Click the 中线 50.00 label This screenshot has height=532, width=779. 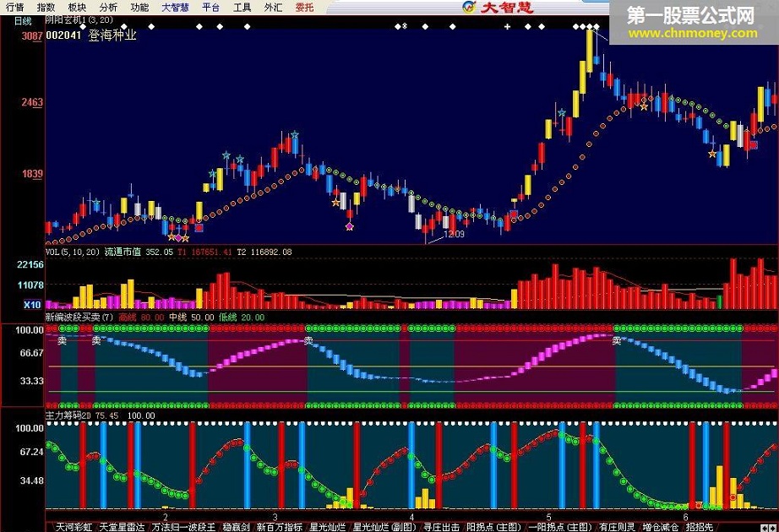(191, 317)
